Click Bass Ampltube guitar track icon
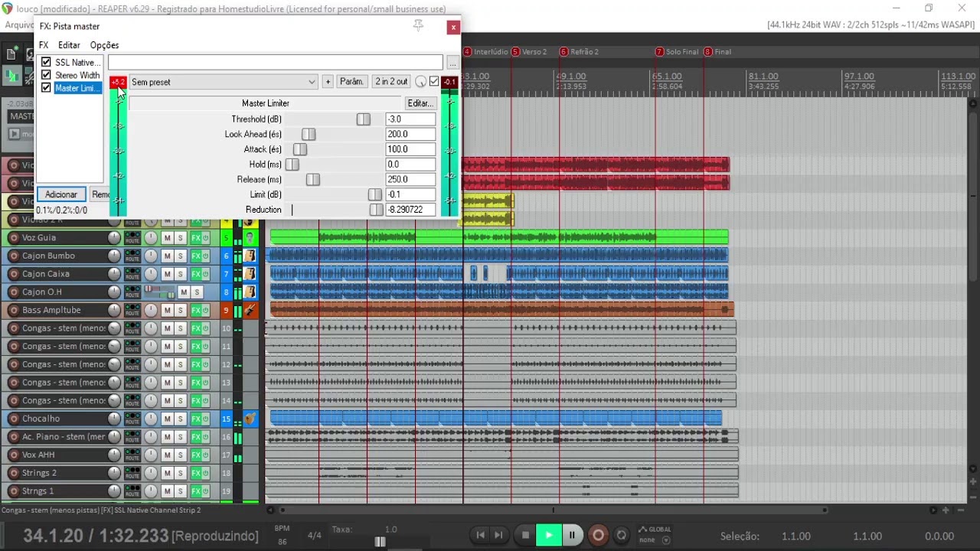This screenshot has height=551, width=980. pyautogui.click(x=250, y=310)
